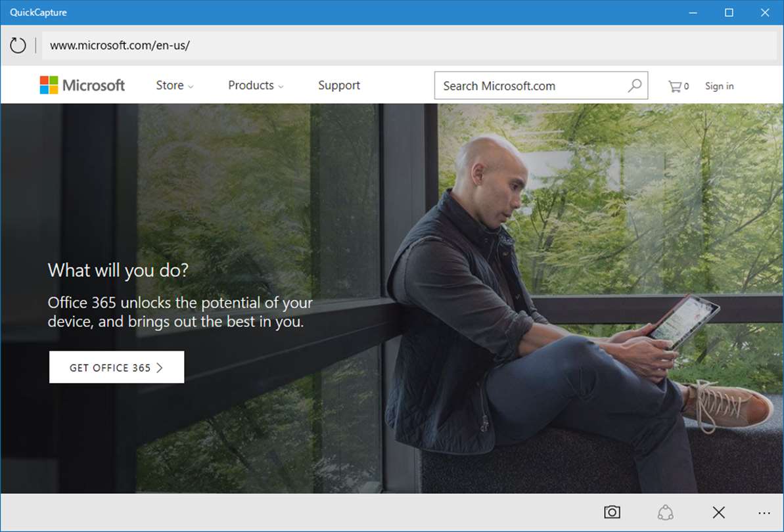Open the more options ellipsis menu
This screenshot has width=784, height=532.
tap(764, 513)
